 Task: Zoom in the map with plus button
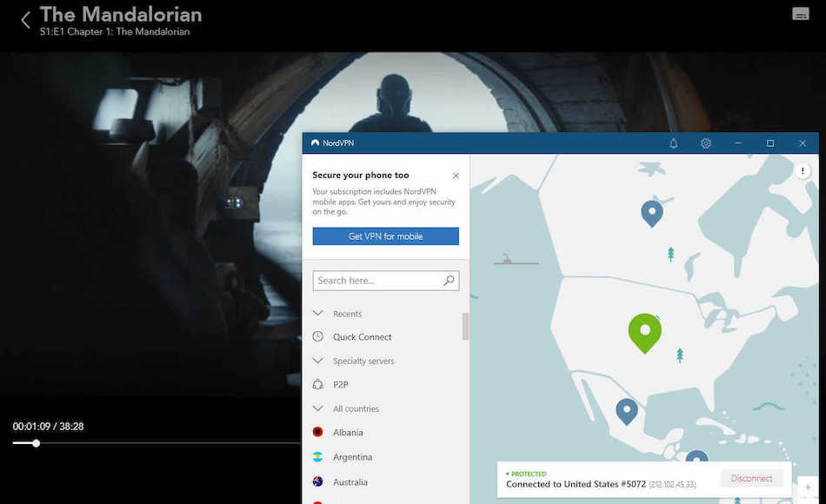(x=808, y=487)
